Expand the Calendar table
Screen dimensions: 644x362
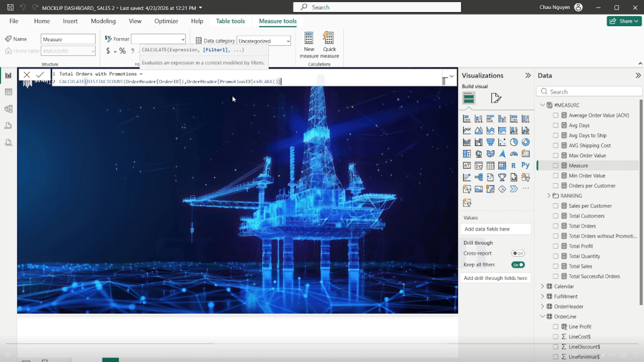(x=542, y=286)
